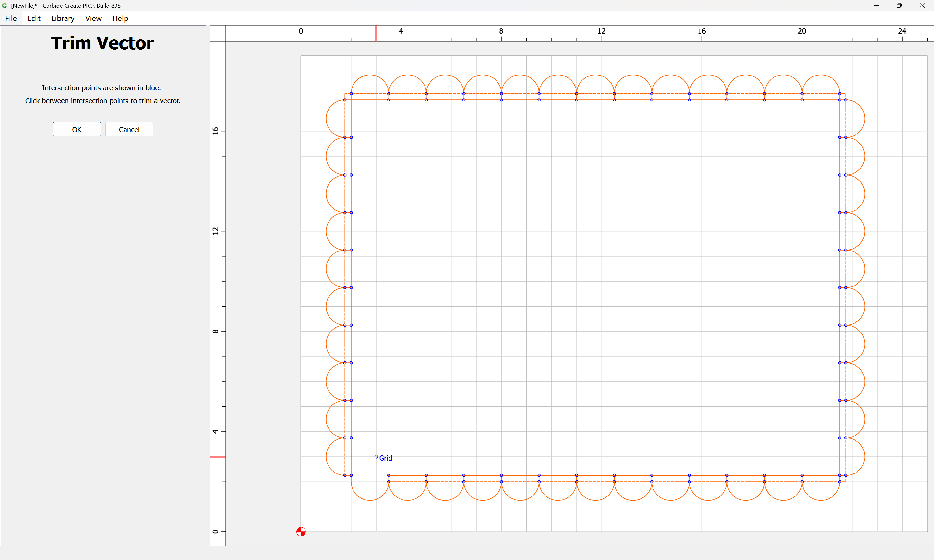Minimize the Carbide Create window
Image resolution: width=934 pixels, height=560 pixels.
point(877,6)
